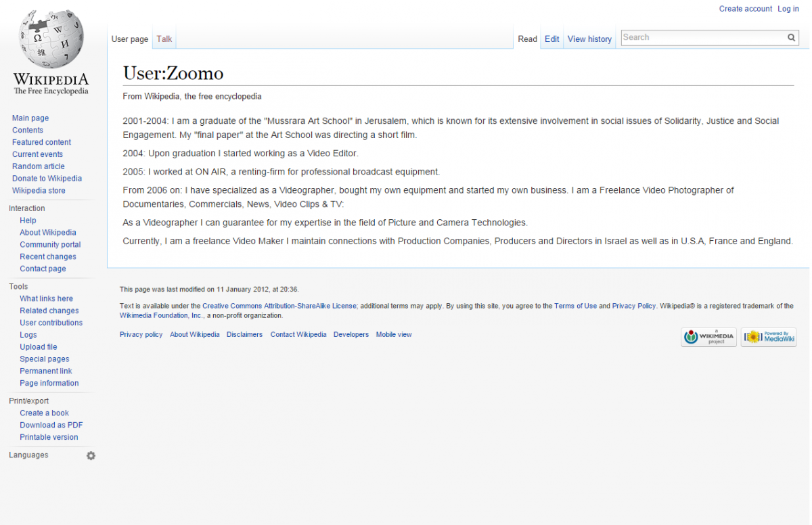Open the View history tab
Image resolution: width=812 pixels, height=525 pixels.
click(x=589, y=39)
